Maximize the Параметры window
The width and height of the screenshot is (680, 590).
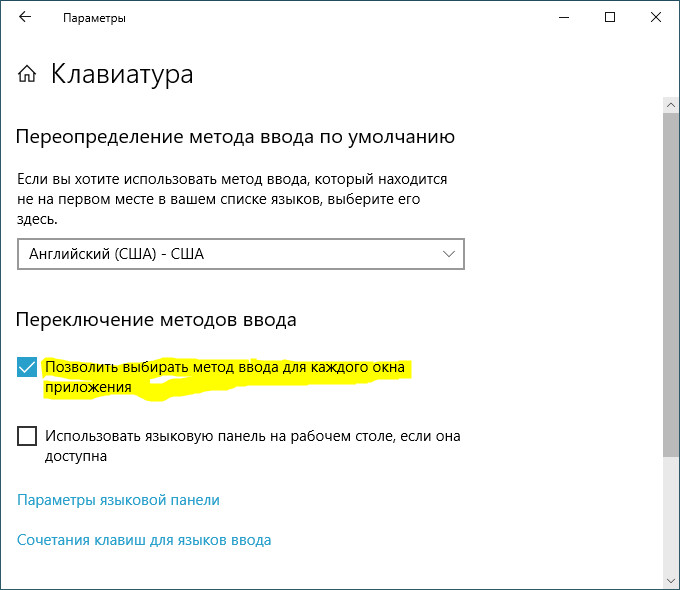610,17
